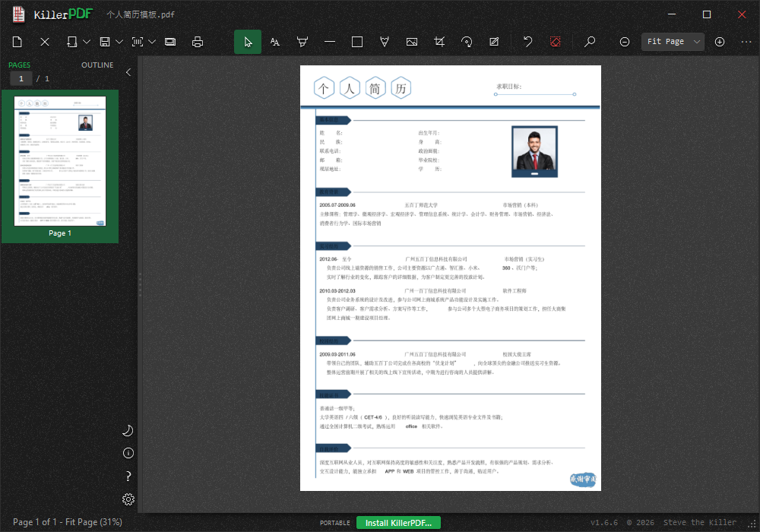Screen dimensions: 760x532
Task: Expand the Save options arrow
Action: click(x=119, y=42)
